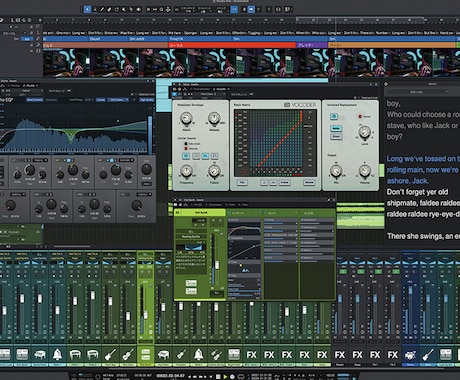Image resolution: width=460 pixels, height=380 pixels.
Task: Select the Arrow tool in the top toolbar
Action: (87, 9)
